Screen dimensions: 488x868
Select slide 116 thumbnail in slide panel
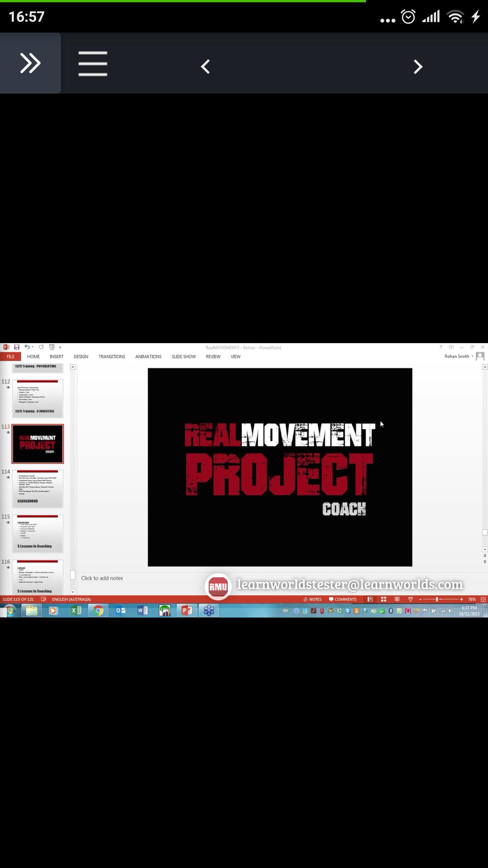(38, 577)
